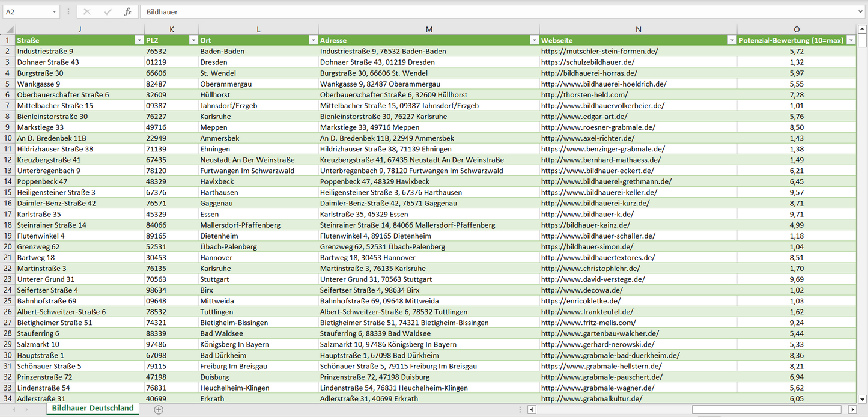The width and height of the screenshot is (868, 417).
Task: Add a new sheet with plus icon
Action: pyautogui.click(x=159, y=409)
